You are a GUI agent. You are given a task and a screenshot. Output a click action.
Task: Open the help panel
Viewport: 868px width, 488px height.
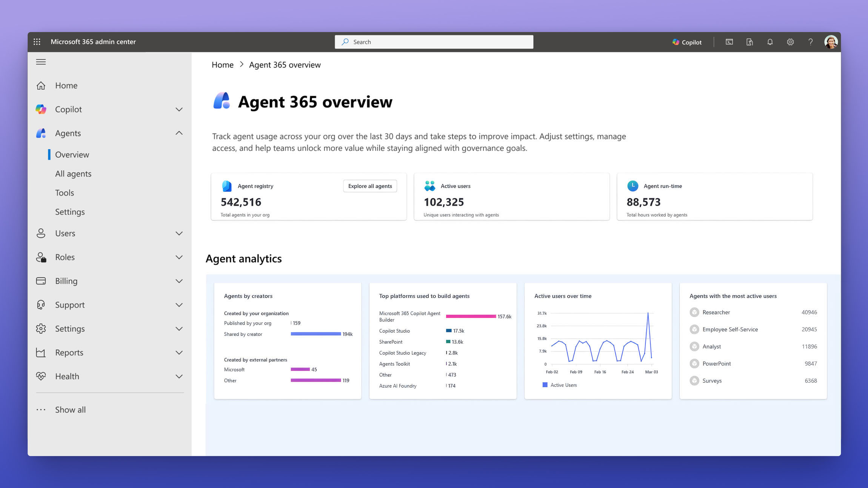point(810,42)
